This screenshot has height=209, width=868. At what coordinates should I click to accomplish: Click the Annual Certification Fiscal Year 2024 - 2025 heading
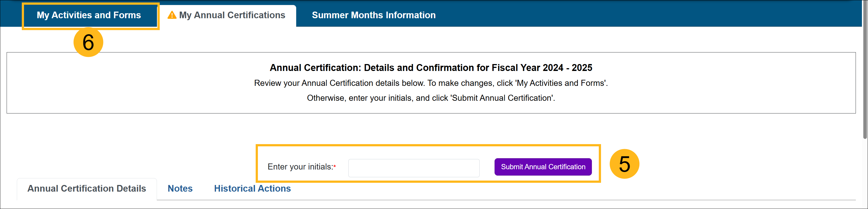[x=431, y=68]
